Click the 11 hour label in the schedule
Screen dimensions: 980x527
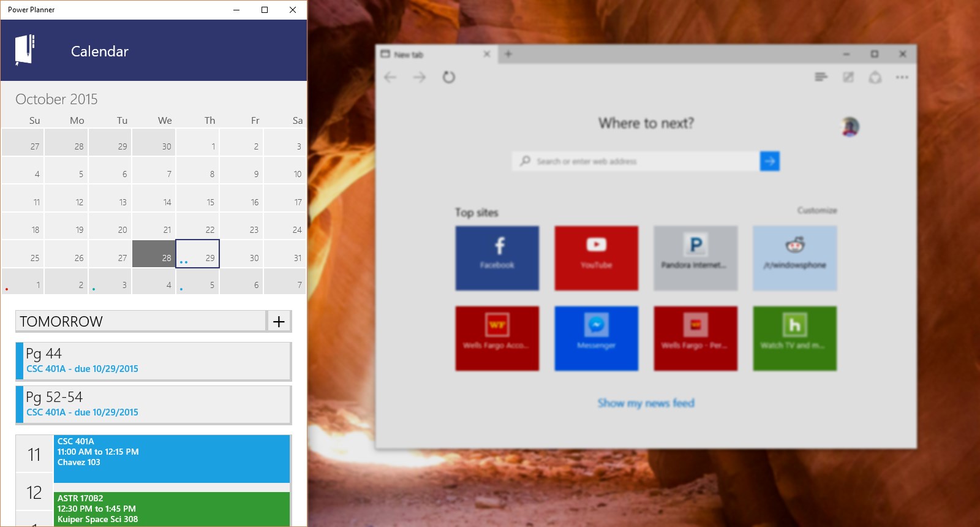(x=34, y=455)
